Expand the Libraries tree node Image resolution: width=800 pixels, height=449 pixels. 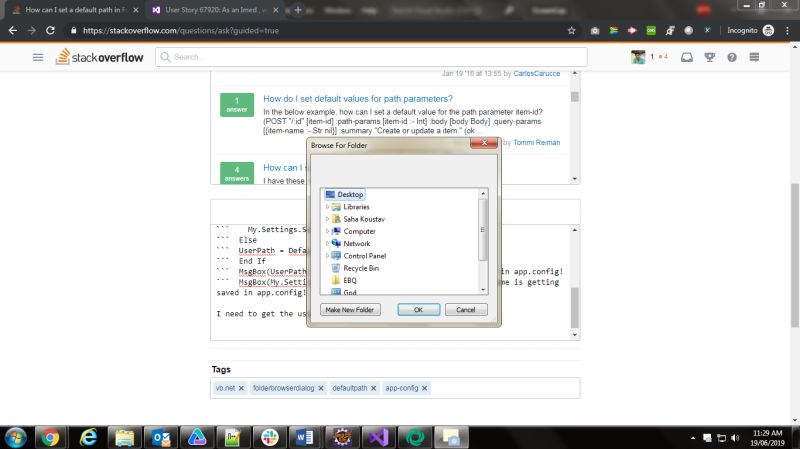pyautogui.click(x=328, y=207)
